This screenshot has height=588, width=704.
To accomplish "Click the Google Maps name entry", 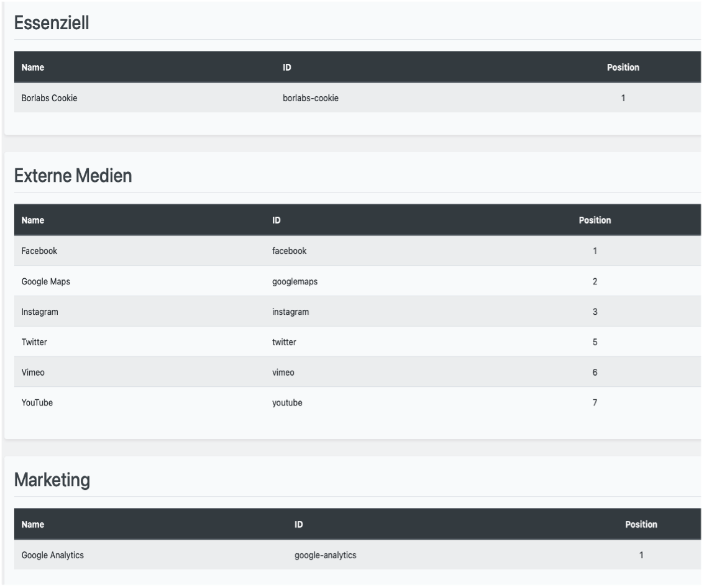I will 45,281.
